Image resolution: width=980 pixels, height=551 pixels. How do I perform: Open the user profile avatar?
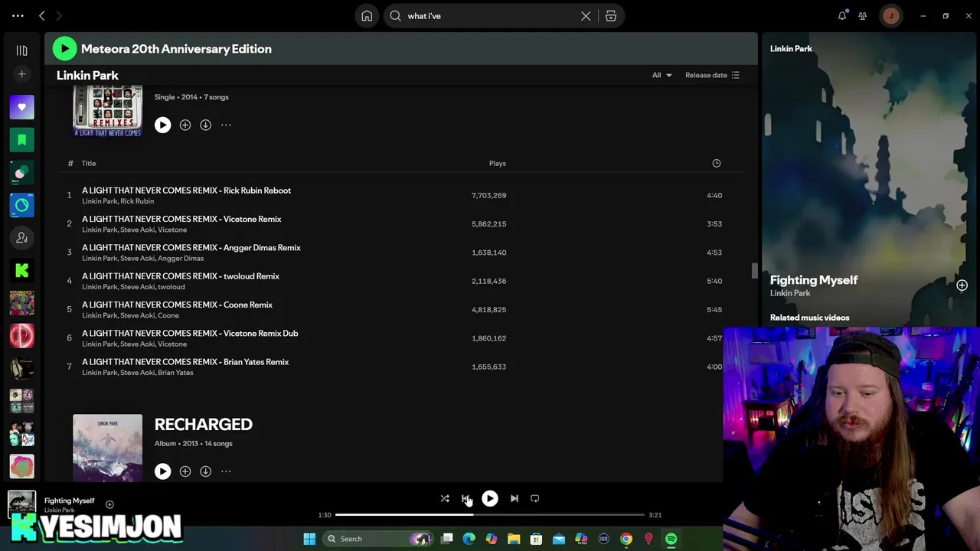point(890,16)
